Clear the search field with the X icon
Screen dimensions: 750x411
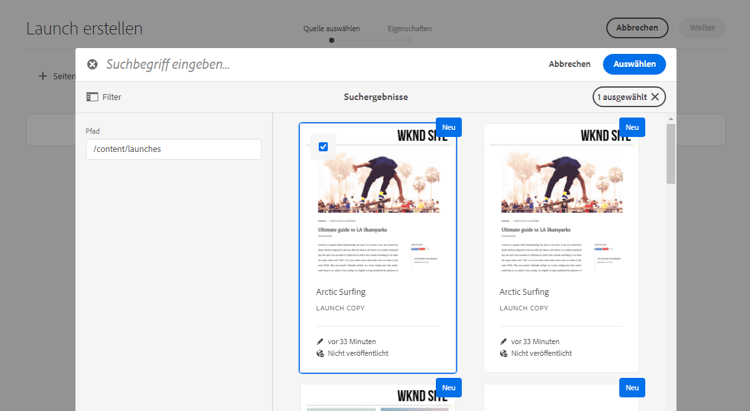[92, 64]
